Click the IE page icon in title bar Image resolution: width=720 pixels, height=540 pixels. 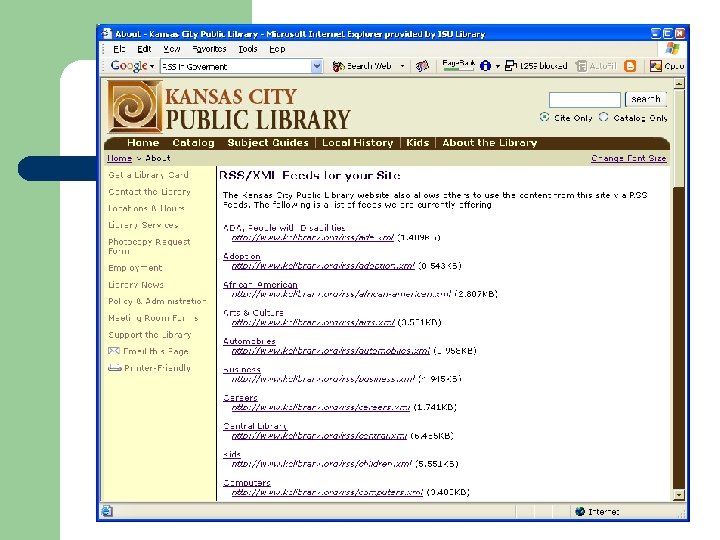pos(107,34)
